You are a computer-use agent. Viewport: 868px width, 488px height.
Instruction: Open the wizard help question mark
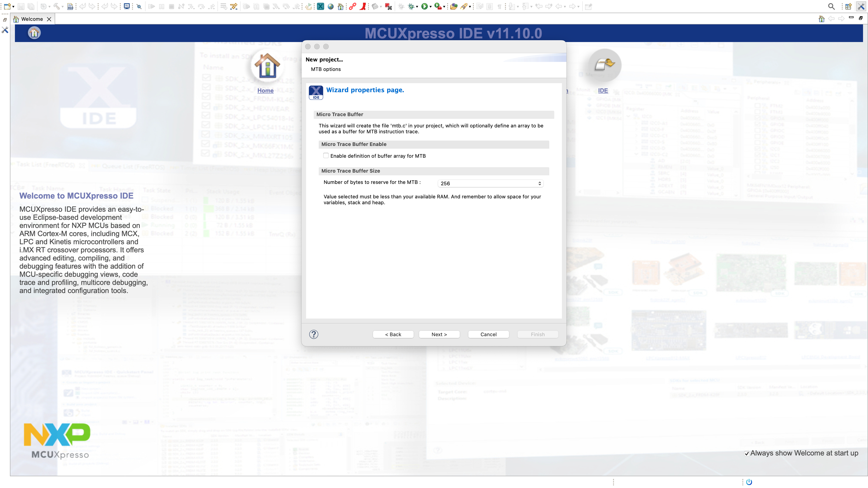(313, 334)
